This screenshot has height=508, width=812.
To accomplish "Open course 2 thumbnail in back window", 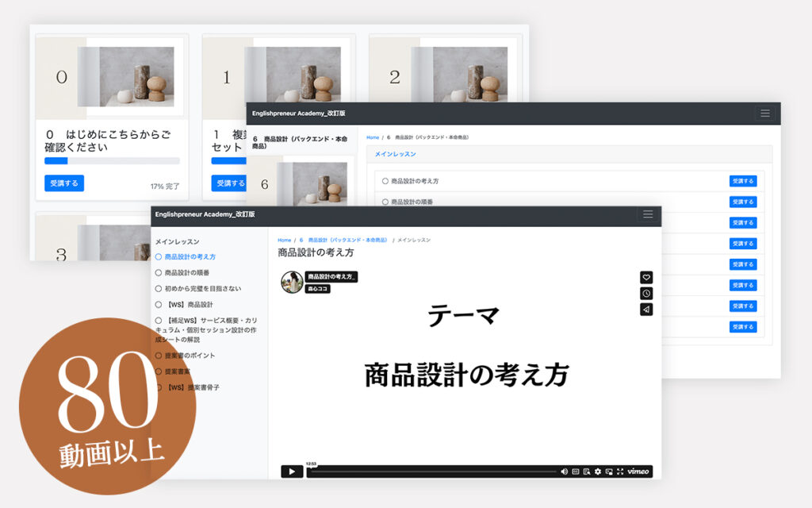I will pos(445,70).
